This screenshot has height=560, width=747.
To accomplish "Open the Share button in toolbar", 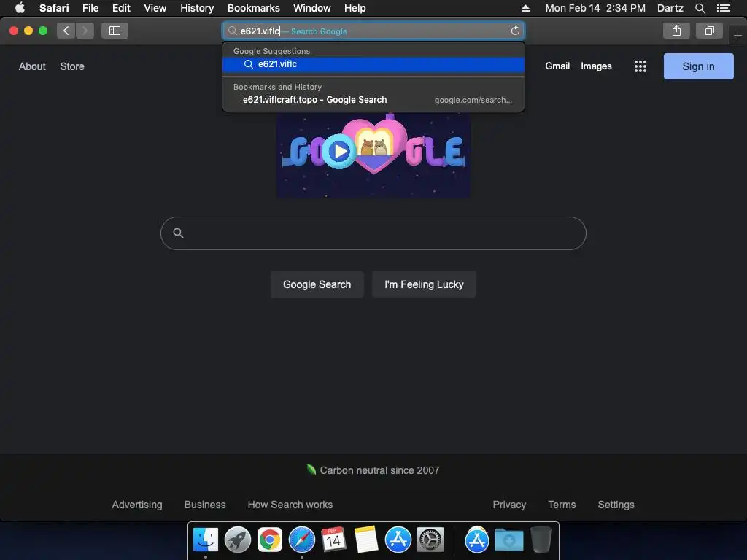I will pyautogui.click(x=676, y=31).
